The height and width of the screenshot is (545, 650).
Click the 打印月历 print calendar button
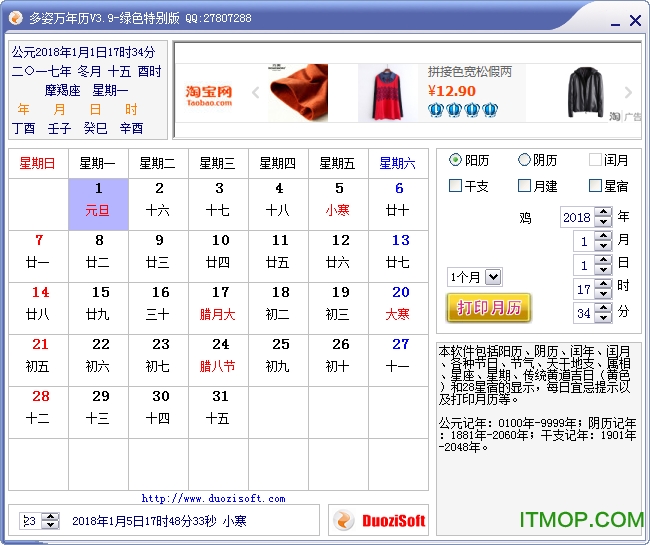488,308
